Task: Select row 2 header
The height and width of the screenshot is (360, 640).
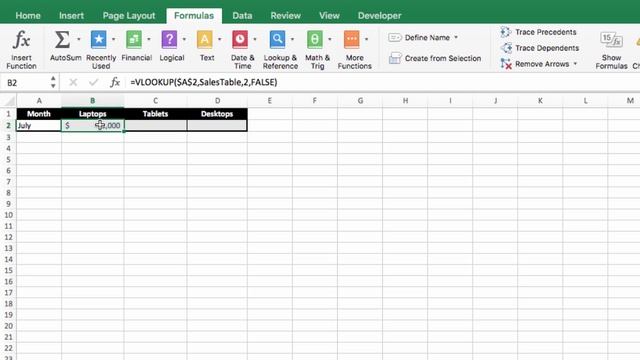Action: pyautogui.click(x=8, y=125)
